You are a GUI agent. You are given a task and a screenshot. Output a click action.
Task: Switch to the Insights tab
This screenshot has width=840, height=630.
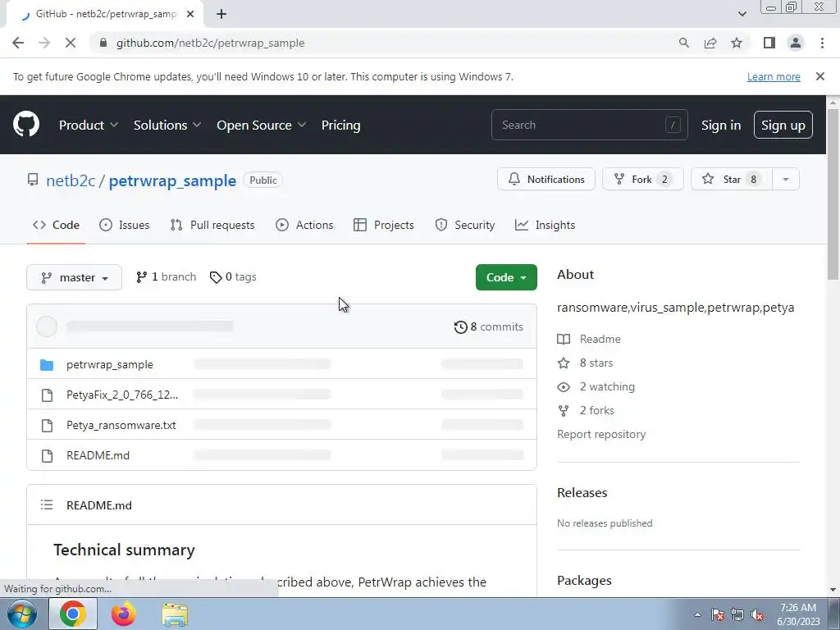545,225
